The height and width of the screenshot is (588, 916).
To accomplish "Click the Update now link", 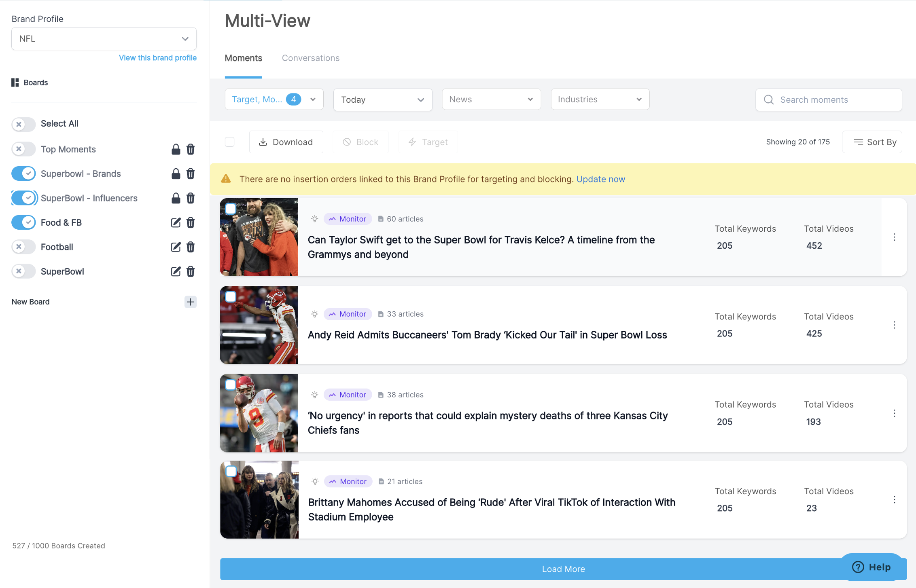I will coord(600,179).
